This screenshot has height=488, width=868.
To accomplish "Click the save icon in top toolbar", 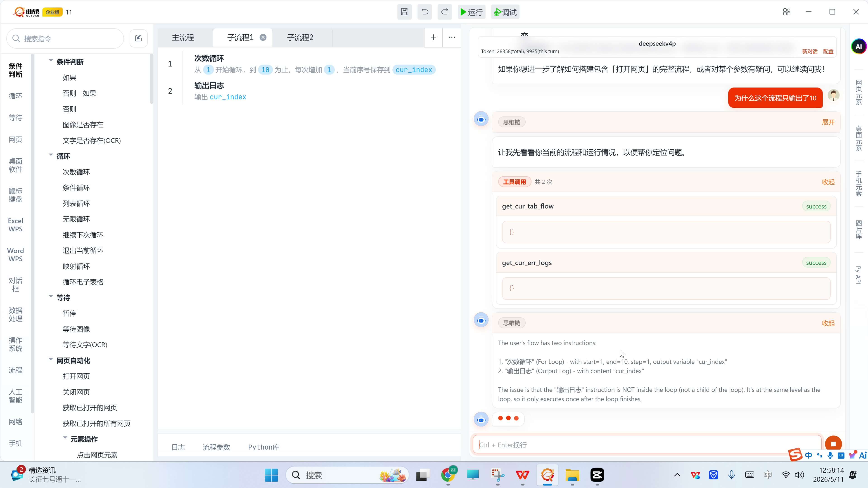I will pyautogui.click(x=404, y=12).
